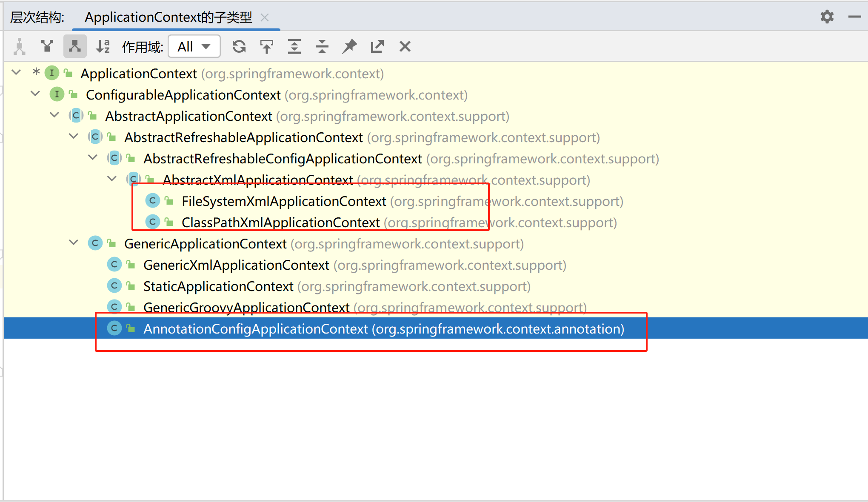Refresh the hierarchy tree

coord(239,46)
